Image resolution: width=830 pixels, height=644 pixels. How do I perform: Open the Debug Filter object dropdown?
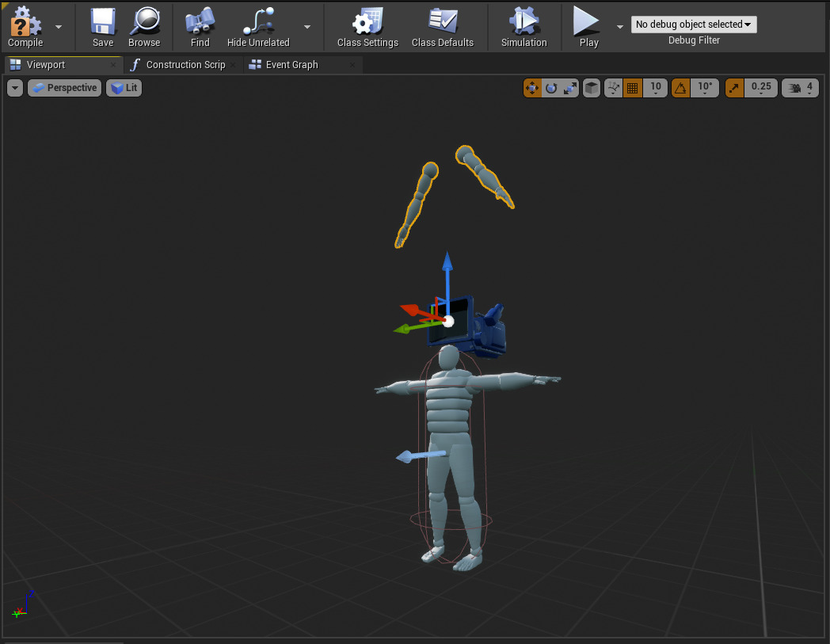coord(694,24)
